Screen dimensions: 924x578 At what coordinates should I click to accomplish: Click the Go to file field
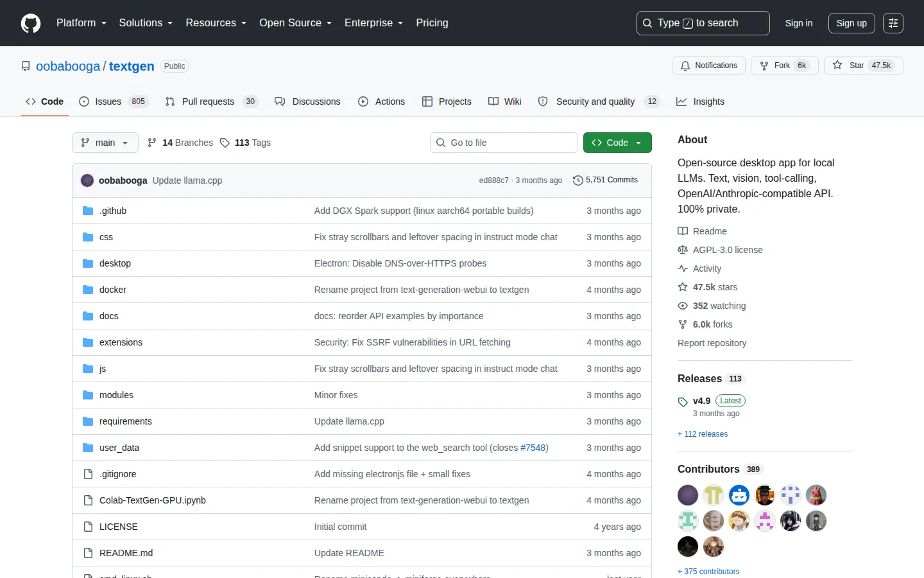tap(504, 143)
